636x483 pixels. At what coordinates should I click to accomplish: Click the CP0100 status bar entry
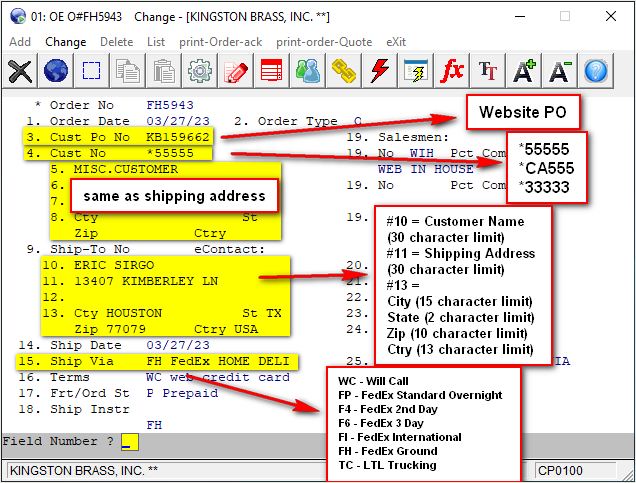point(560,471)
